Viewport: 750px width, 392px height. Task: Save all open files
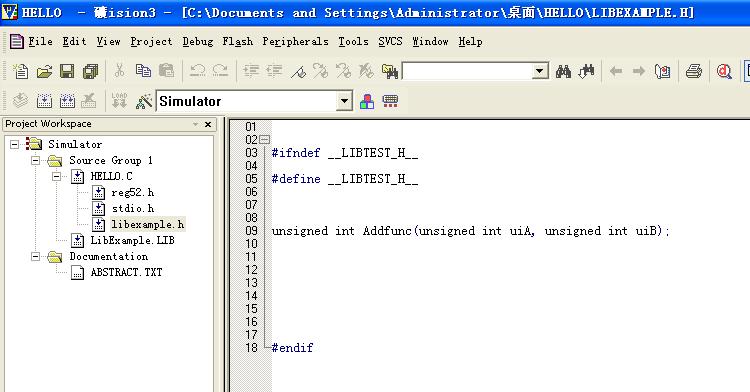click(x=90, y=71)
